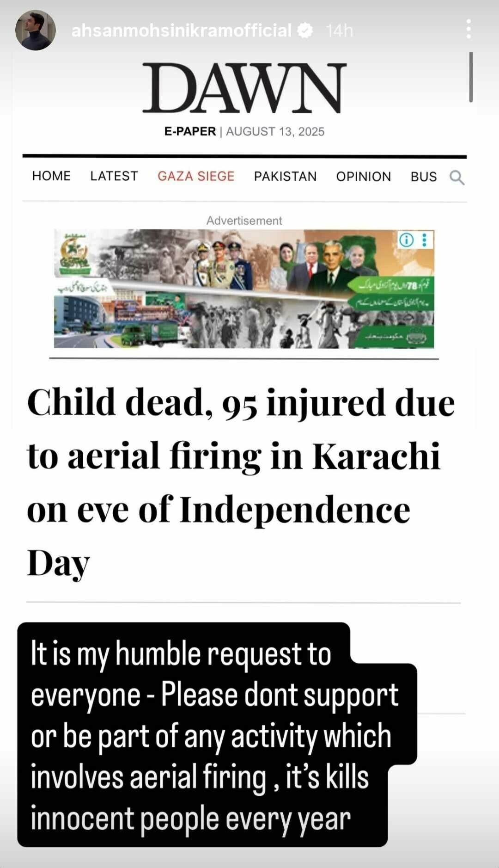Go to the PAKISTAN section
The height and width of the screenshot is (868, 499).
(x=285, y=177)
